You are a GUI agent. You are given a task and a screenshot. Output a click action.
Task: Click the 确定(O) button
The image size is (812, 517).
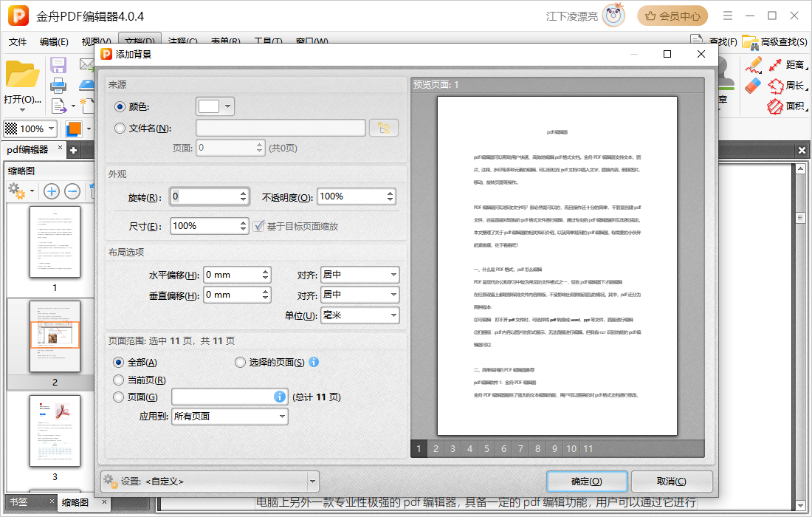click(x=587, y=482)
